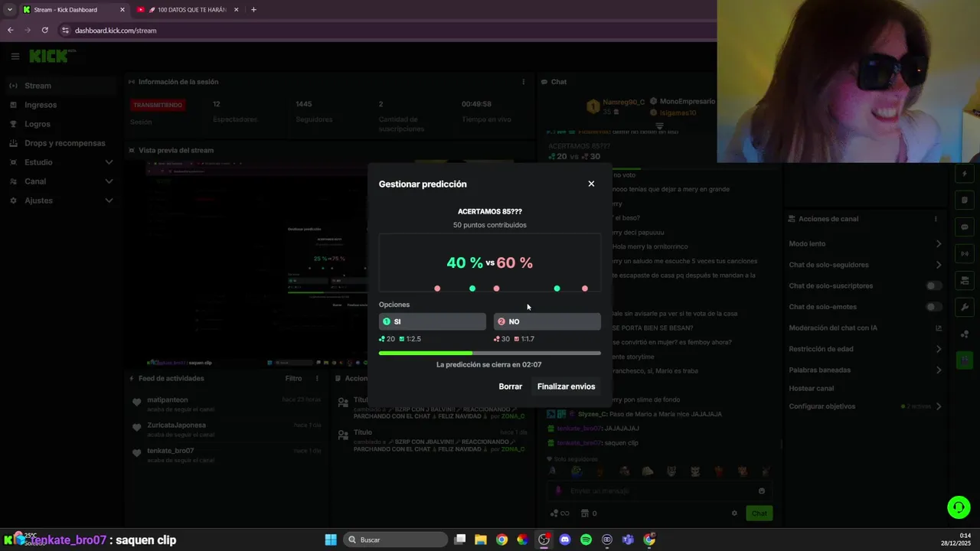Image resolution: width=980 pixels, height=551 pixels.
Task: Switch to Kick Dashboard browser tab
Action: coord(73,10)
